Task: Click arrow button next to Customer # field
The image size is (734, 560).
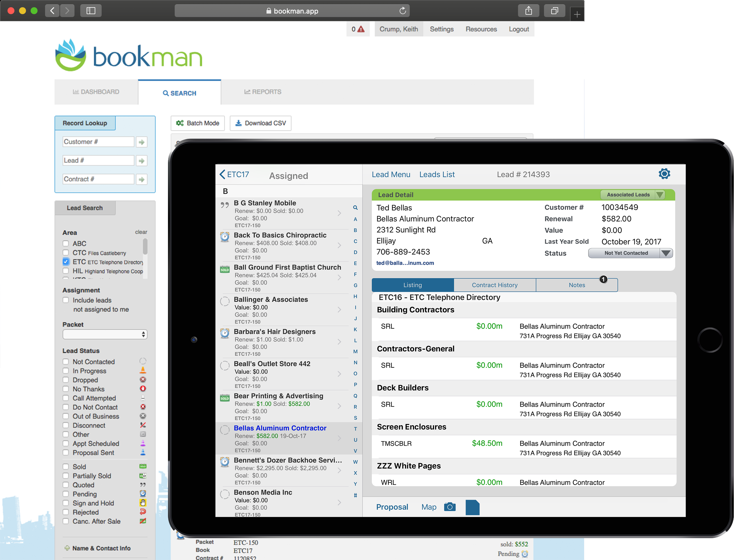Action: point(142,142)
